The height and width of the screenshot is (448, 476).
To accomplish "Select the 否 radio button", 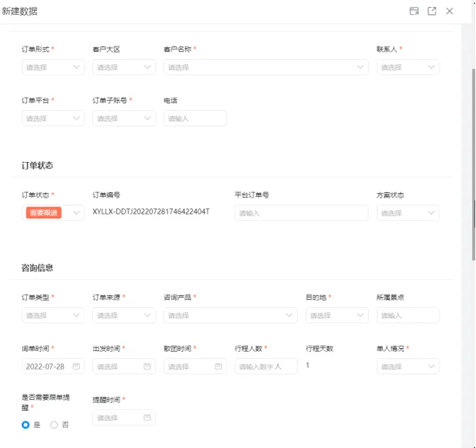I will 54,425.
